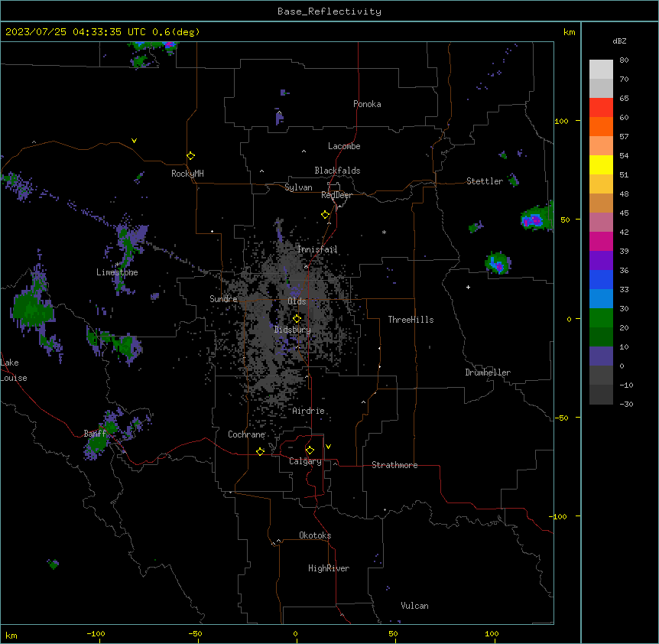Screen dimensions: 659x644
Task: Click the Limestone label
Action: (x=117, y=272)
